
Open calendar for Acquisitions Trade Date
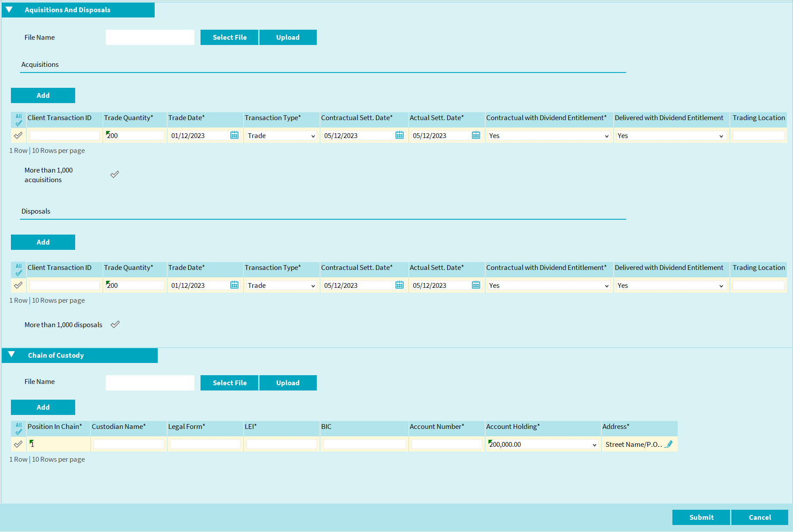click(x=234, y=135)
